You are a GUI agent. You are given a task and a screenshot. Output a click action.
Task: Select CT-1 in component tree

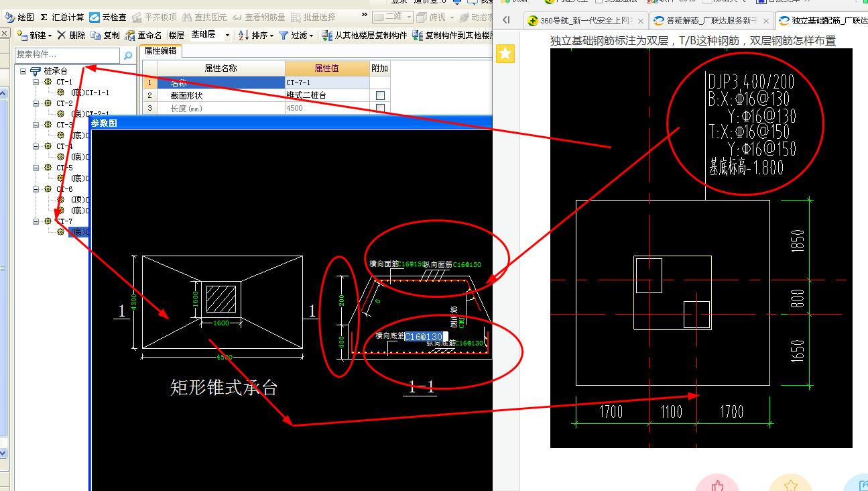[64, 82]
